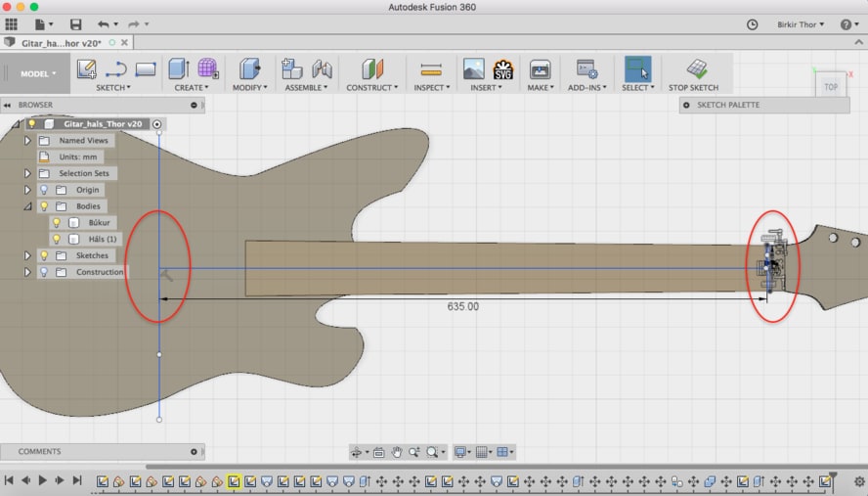
Task: Hide the Háls (1) body
Action: click(x=56, y=239)
